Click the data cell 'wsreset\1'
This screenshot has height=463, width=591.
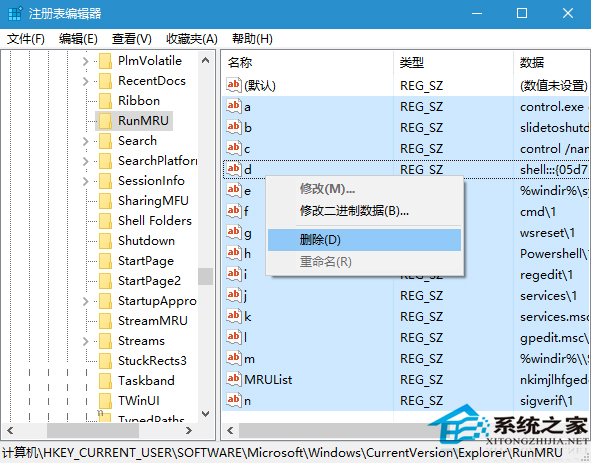pos(547,233)
